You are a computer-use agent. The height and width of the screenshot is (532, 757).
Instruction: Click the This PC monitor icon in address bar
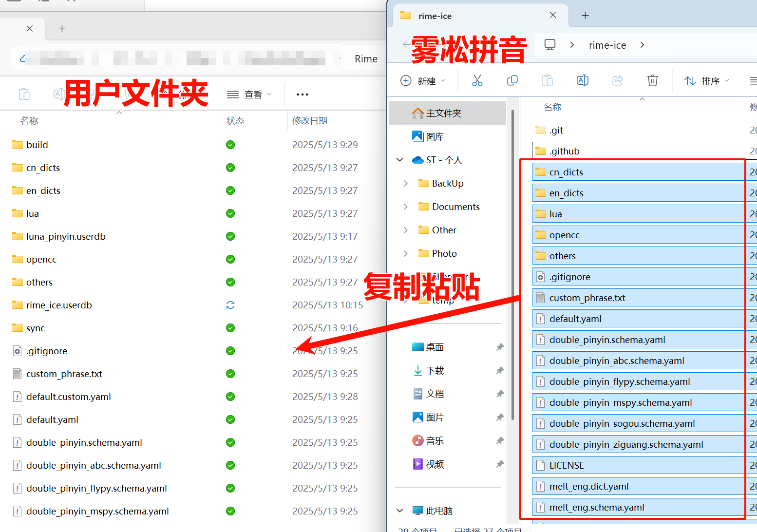pyautogui.click(x=549, y=45)
